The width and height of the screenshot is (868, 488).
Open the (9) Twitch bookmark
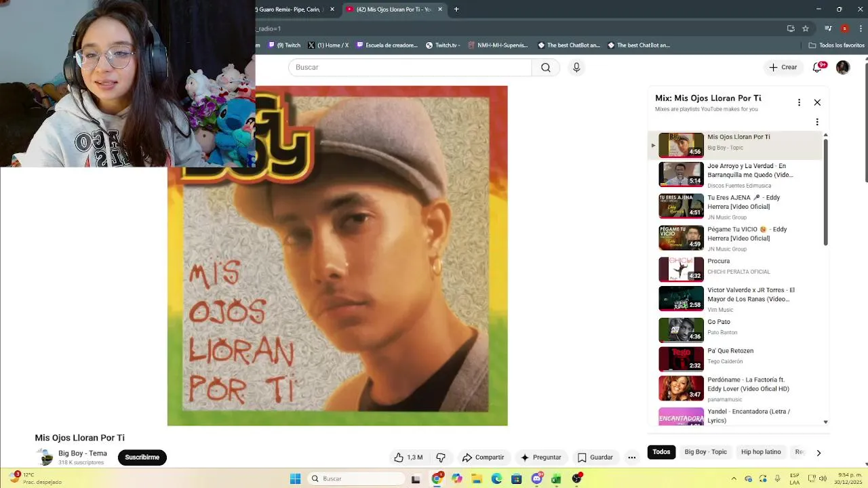click(284, 45)
